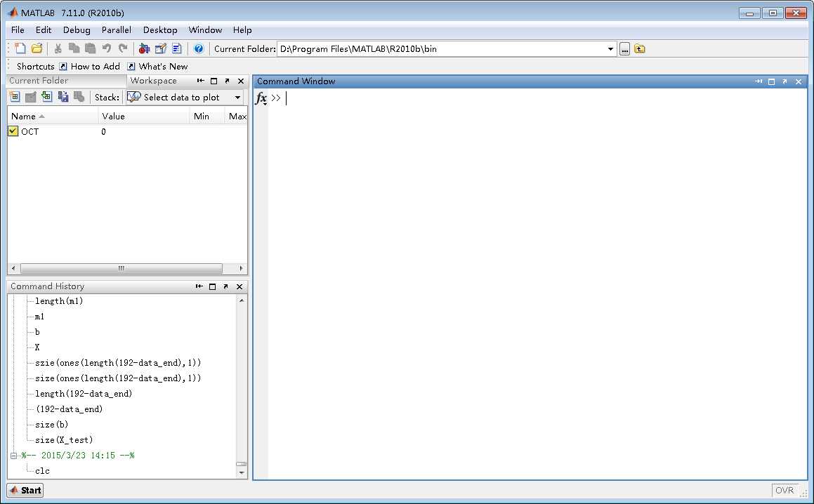
Task: Click the plot selection icon beside Select data
Action: 134,97
